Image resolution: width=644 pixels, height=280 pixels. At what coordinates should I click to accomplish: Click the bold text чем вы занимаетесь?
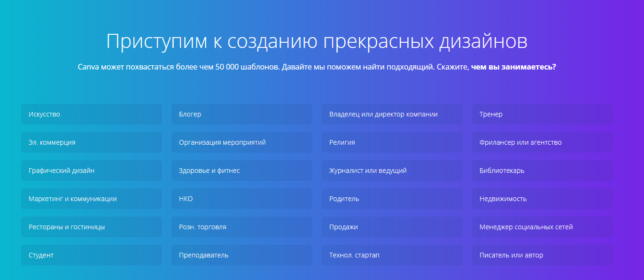pyautogui.click(x=513, y=67)
